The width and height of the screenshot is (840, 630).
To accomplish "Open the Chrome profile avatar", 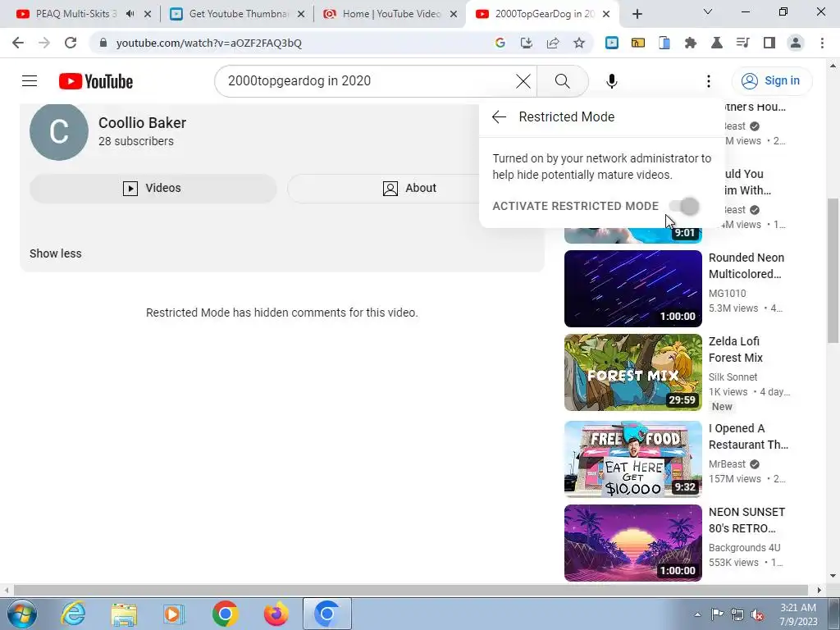I will 796,43.
